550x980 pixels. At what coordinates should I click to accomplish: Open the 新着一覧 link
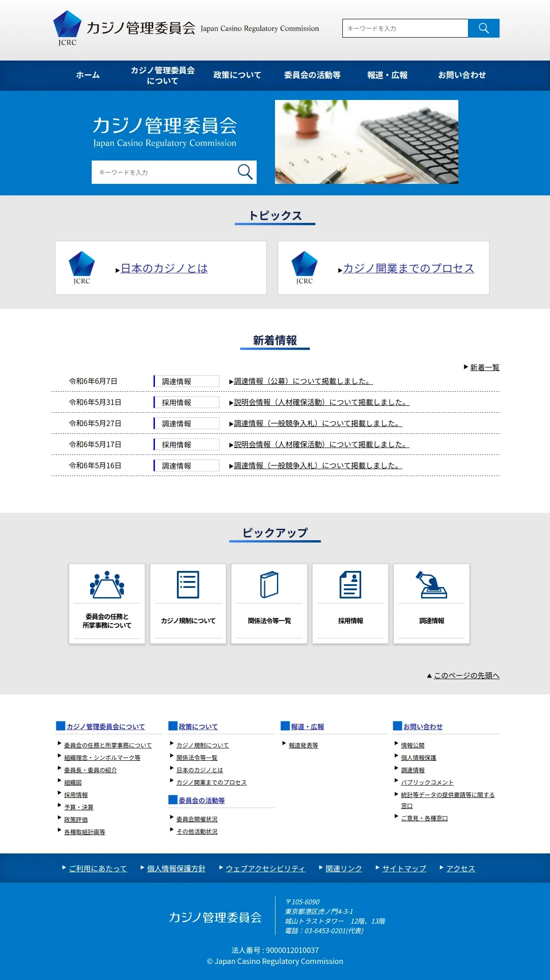(484, 367)
